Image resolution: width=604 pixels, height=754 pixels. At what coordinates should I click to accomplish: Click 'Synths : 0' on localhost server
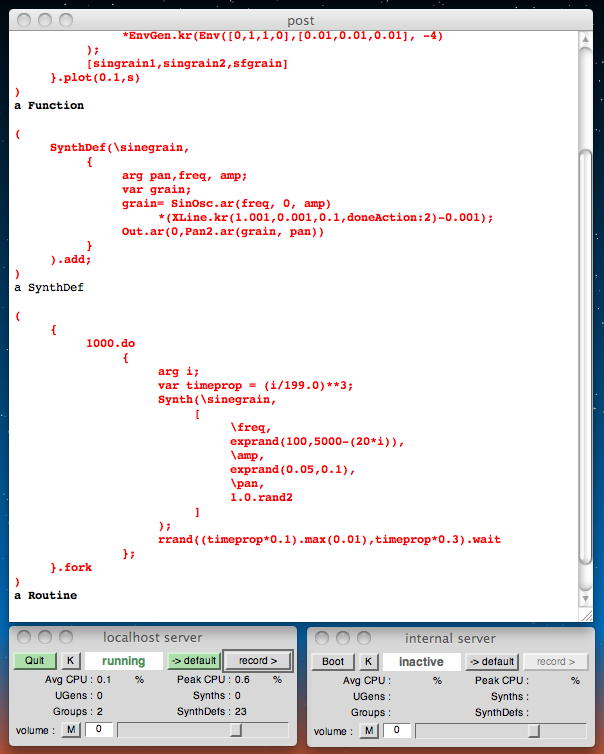[x=217, y=695]
